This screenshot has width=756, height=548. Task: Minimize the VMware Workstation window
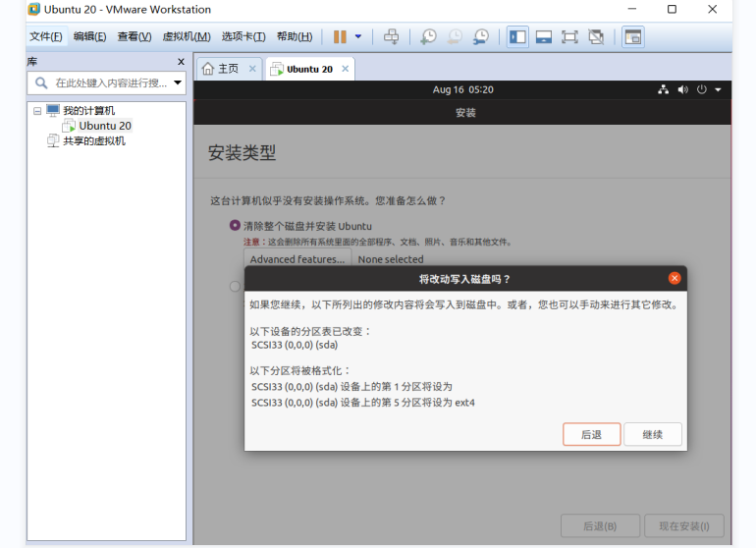[632, 9]
